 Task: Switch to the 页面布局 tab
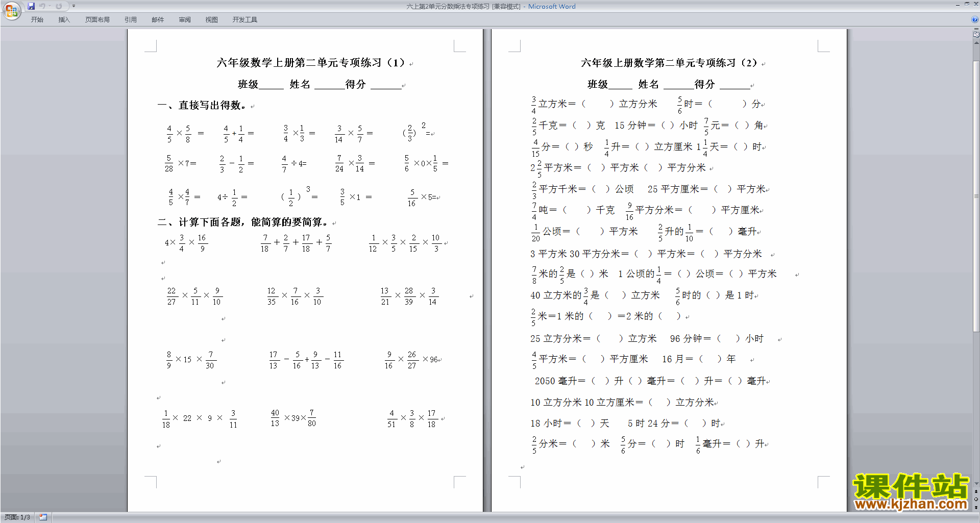point(97,20)
